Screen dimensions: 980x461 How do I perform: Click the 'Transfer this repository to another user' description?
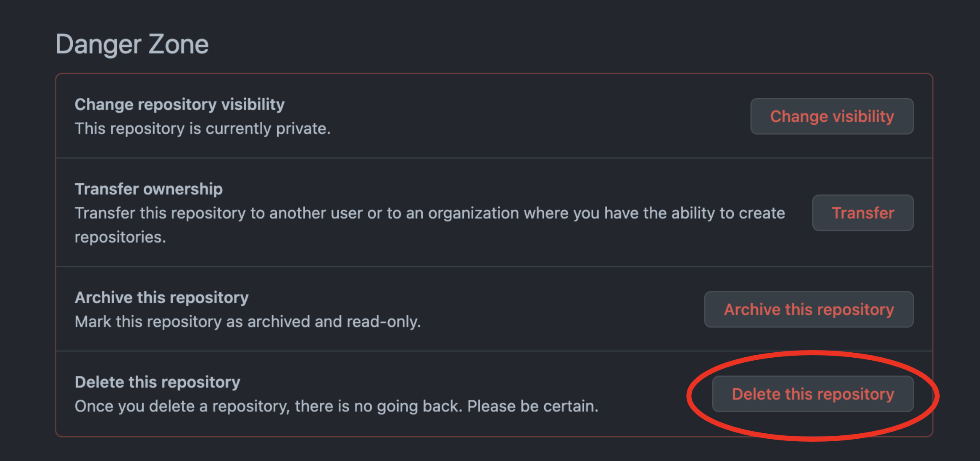(x=429, y=213)
